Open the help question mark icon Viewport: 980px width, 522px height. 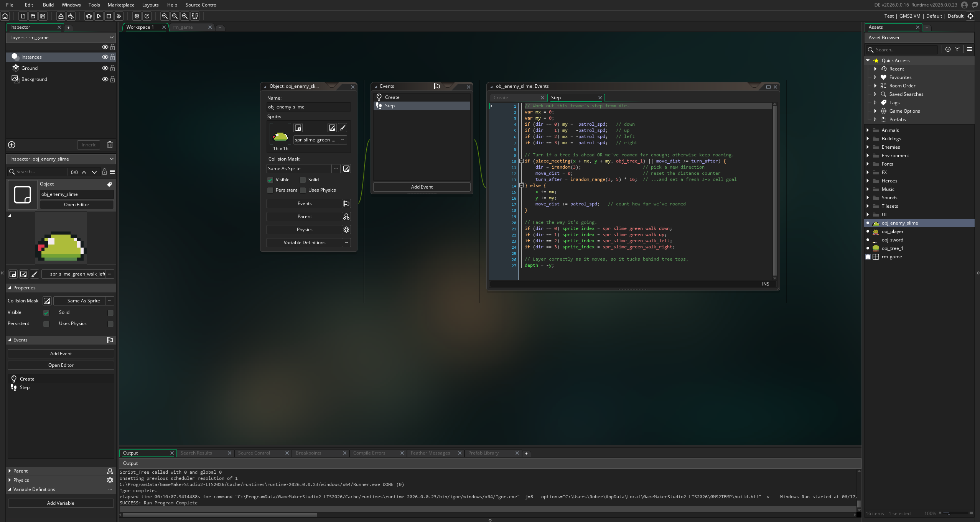[x=147, y=16]
